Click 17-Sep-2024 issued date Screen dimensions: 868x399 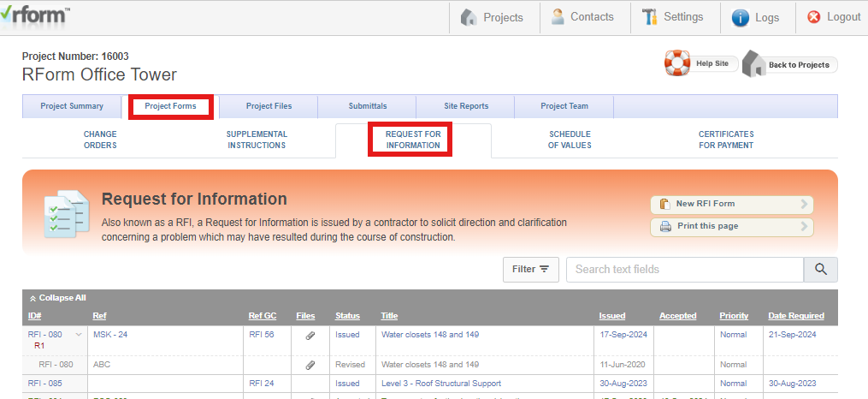click(623, 335)
